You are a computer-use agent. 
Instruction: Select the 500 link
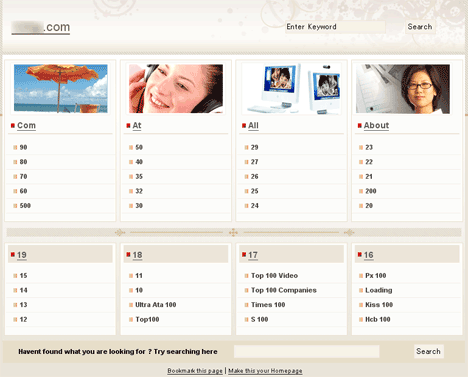25,206
